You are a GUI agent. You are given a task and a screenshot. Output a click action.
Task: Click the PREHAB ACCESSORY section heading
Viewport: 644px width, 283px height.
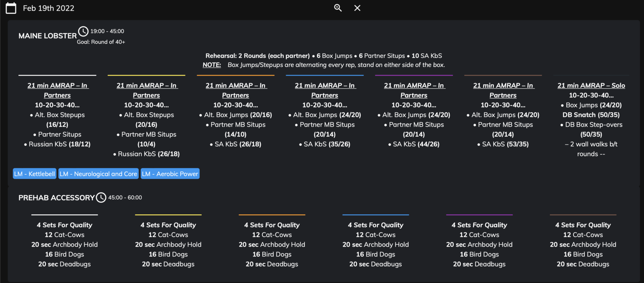coord(56,198)
